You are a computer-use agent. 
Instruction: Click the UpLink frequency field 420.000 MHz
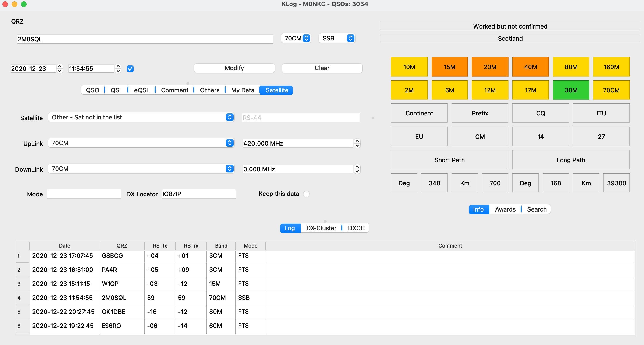[298, 143]
